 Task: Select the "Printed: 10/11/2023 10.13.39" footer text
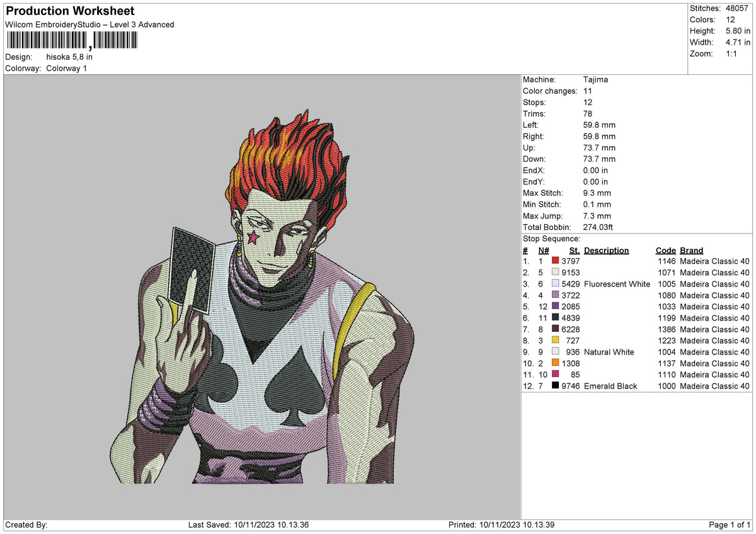(501, 525)
